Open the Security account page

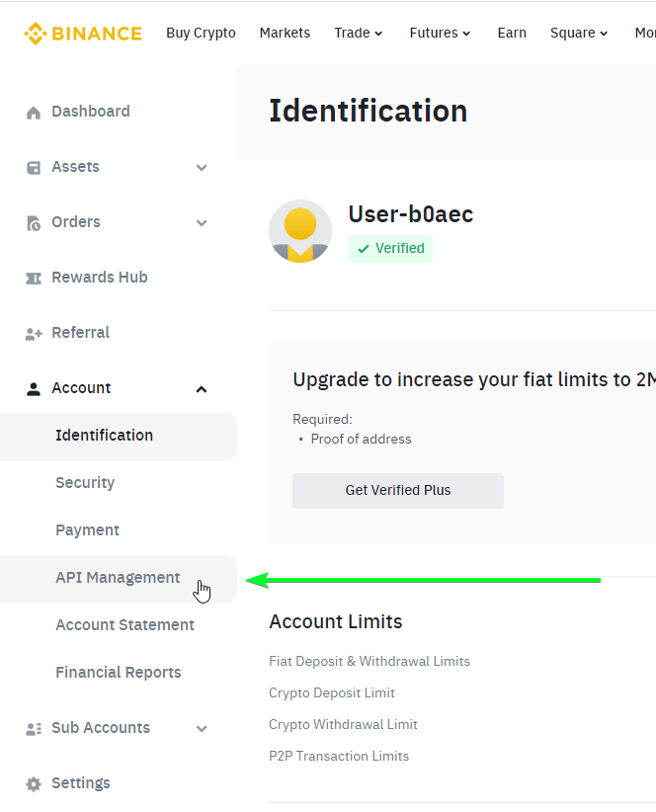tap(85, 483)
